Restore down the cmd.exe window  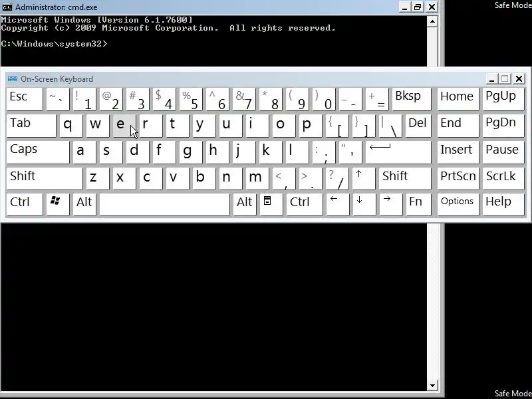pos(418,7)
